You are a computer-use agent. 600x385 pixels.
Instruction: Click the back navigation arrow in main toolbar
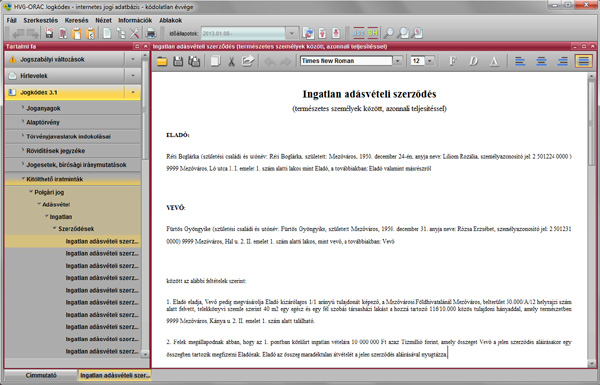click(18, 33)
